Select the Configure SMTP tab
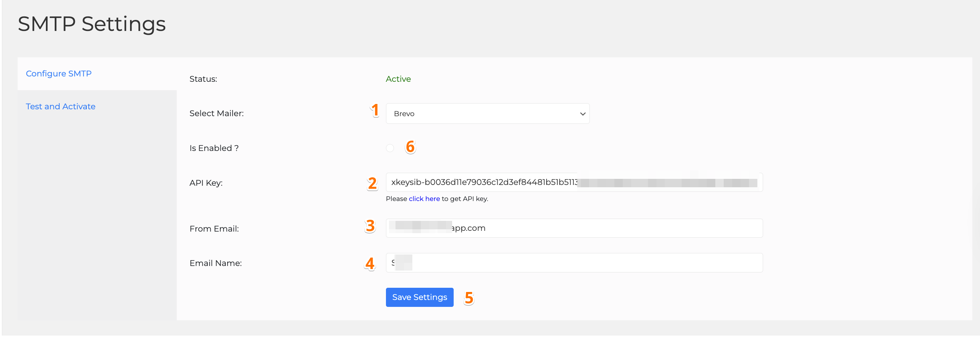Screen dimensions: 980x347 [x=59, y=73]
